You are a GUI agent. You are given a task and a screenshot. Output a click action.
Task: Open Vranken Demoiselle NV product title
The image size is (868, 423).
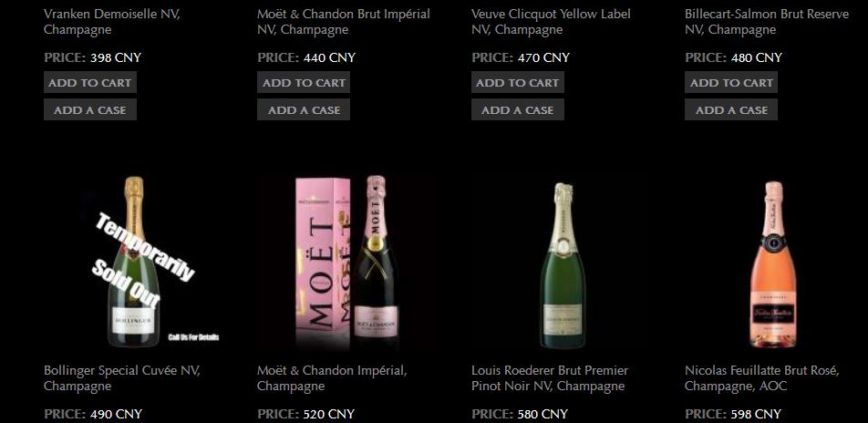pos(112,22)
